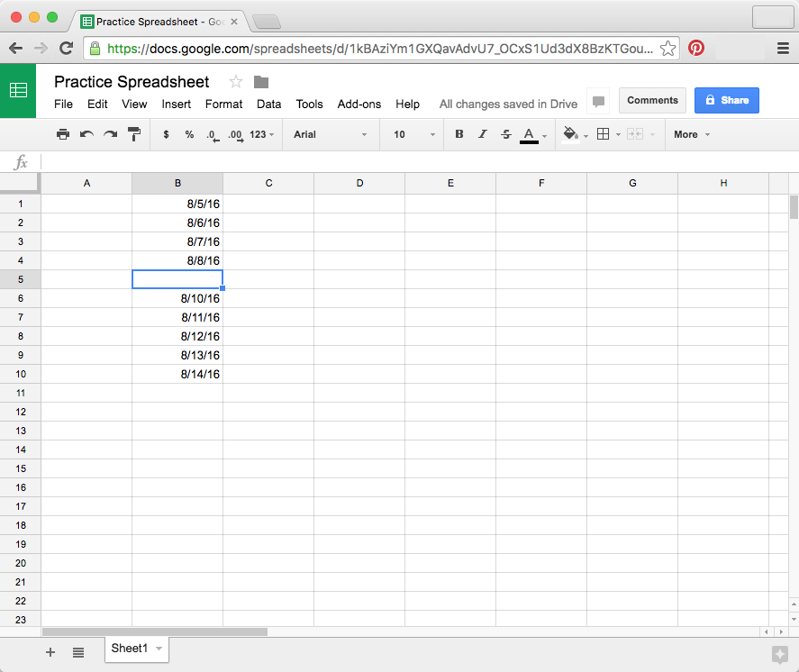This screenshot has height=672, width=799.
Task: Format cell as currency
Action: pyautogui.click(x=167, y=133)
